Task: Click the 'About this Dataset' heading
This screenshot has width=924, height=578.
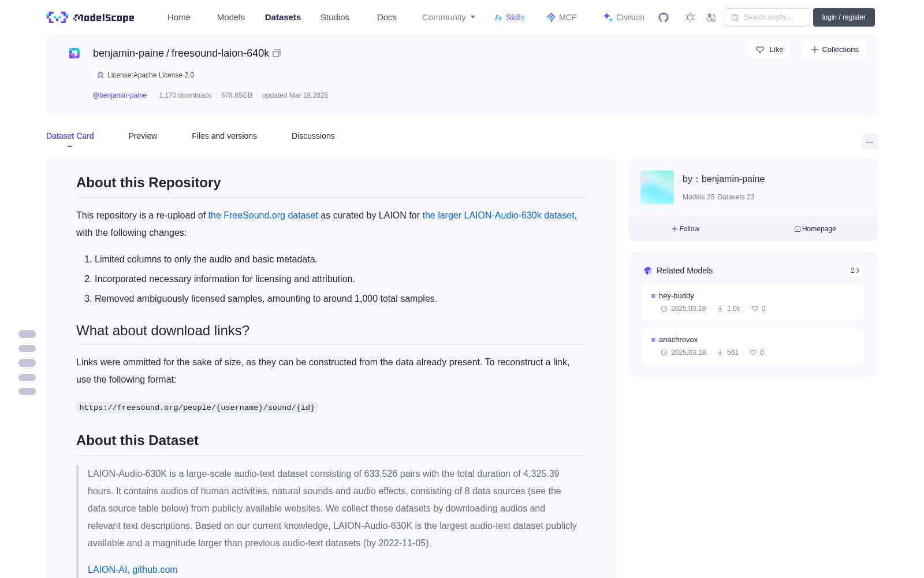Action: click(137, 440)
